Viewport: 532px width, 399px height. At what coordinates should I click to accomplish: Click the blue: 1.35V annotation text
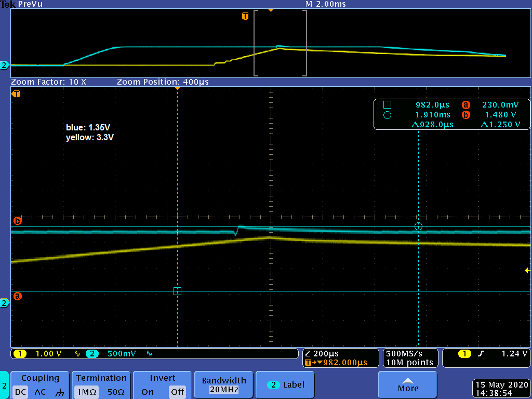pos(88,128)
